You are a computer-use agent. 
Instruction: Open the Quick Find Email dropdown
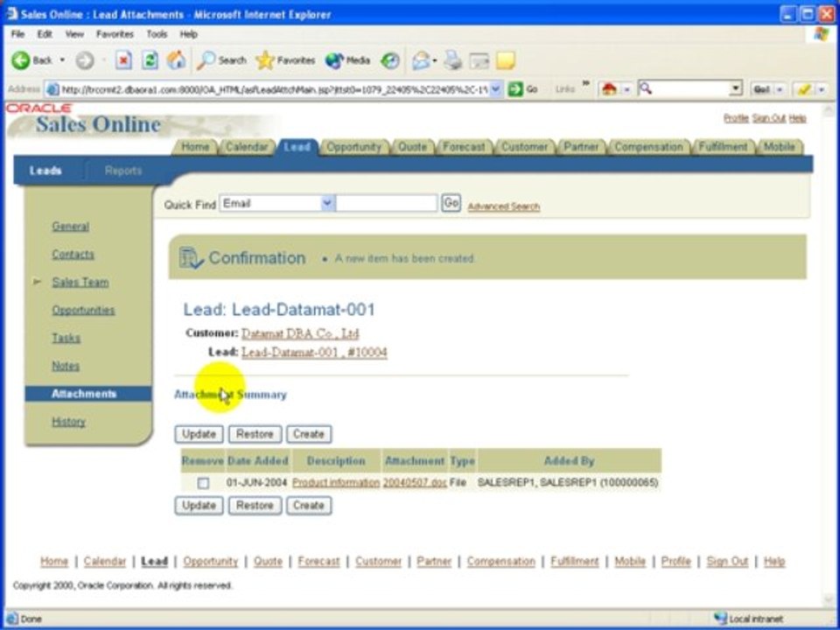coord(327,204)
